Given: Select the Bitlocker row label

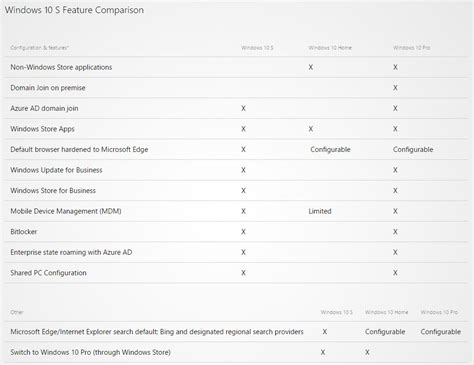Looking at the screenshot, I should click(x=24, y=232).
